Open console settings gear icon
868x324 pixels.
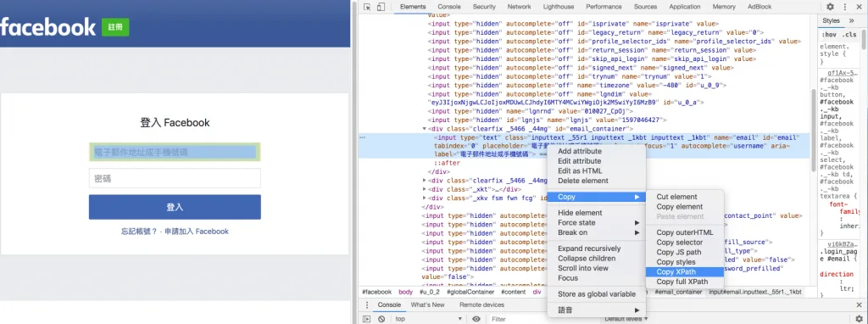[860, 319]
